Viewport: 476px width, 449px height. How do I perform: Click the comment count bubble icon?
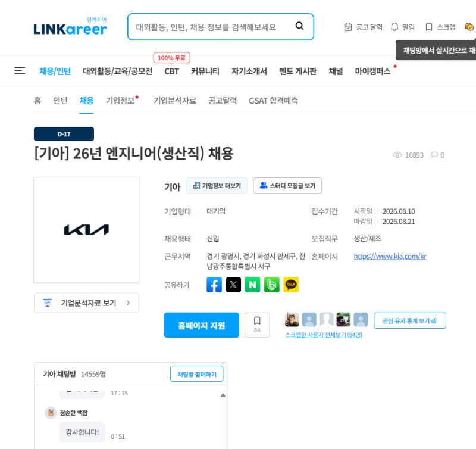point(434,155)
